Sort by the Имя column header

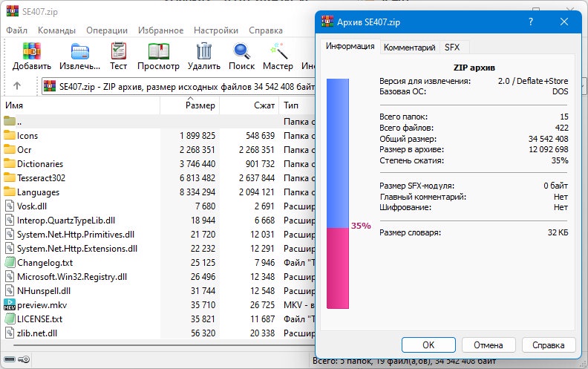[81, 105]
